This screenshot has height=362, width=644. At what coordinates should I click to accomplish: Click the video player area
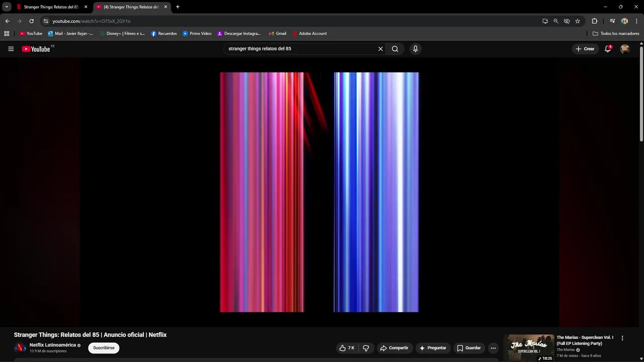[x=319, y=192]
